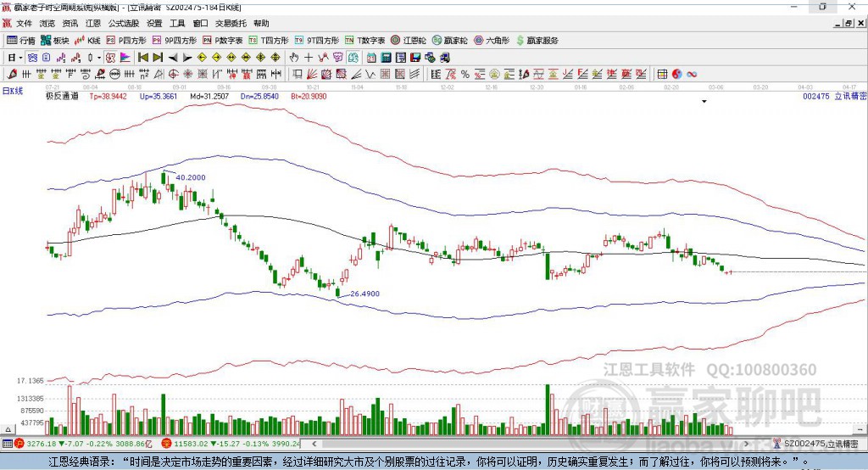Click the small black triangle above the chart

pyautogui.click(x=704, y=101)
